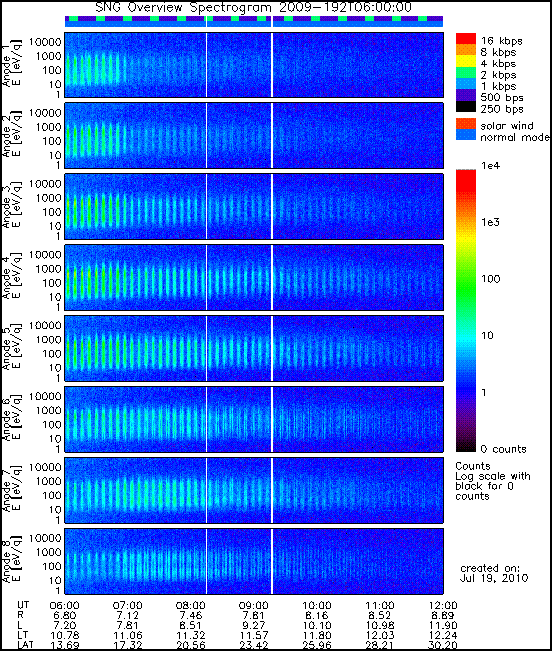Click the telemetry mode strip above Anode 1
This screenshot has height=651, width=552.
254,22
